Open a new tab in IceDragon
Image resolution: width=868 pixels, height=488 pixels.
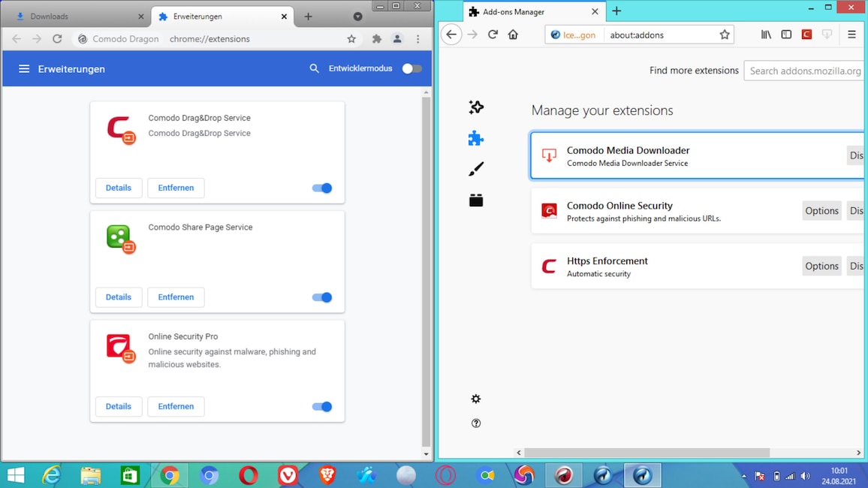point(616,11)
